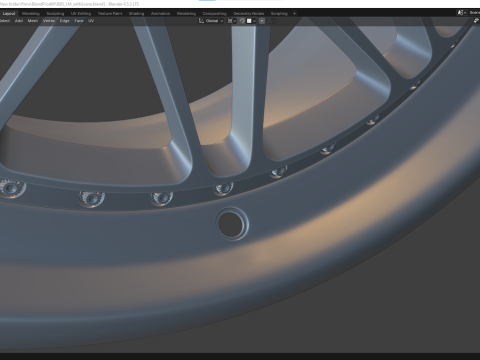Open the Add menu in viewport header
The height and width of the screenshot is (360, 480).
pos(19,21)
